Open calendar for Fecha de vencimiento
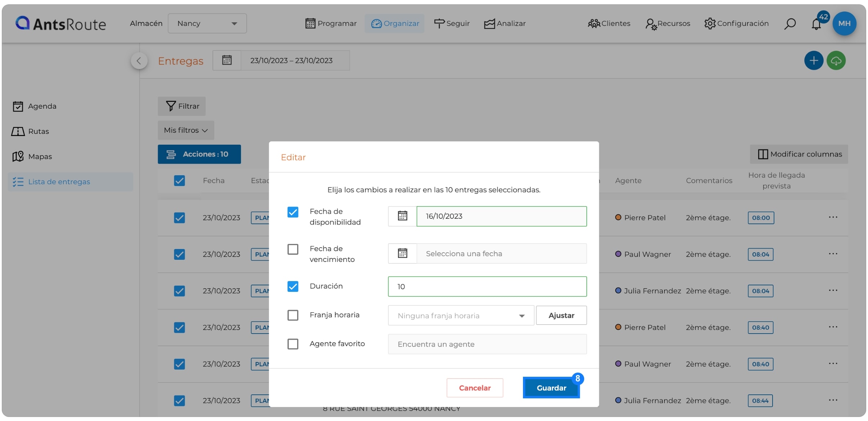The image size is (868, 421). tap(402, 253)
